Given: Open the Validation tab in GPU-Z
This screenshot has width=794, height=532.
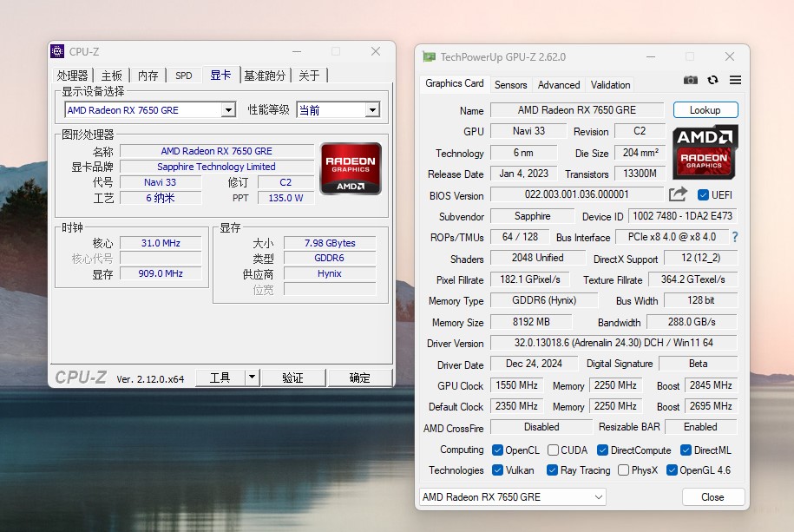Looking at the screenshot, I should pos(610,84).
